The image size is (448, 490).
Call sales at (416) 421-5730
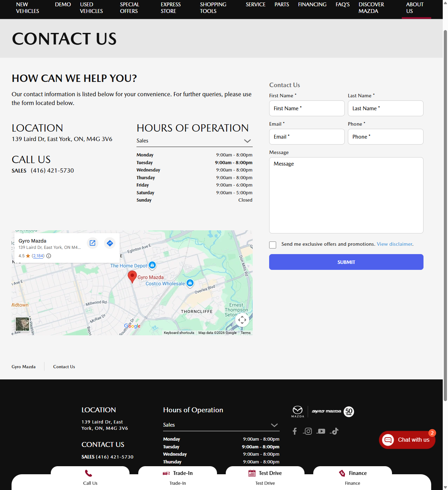[52, 170]
